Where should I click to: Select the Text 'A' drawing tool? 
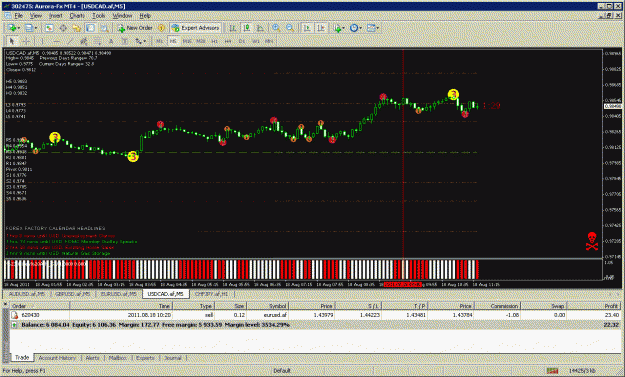pos(111,41)
